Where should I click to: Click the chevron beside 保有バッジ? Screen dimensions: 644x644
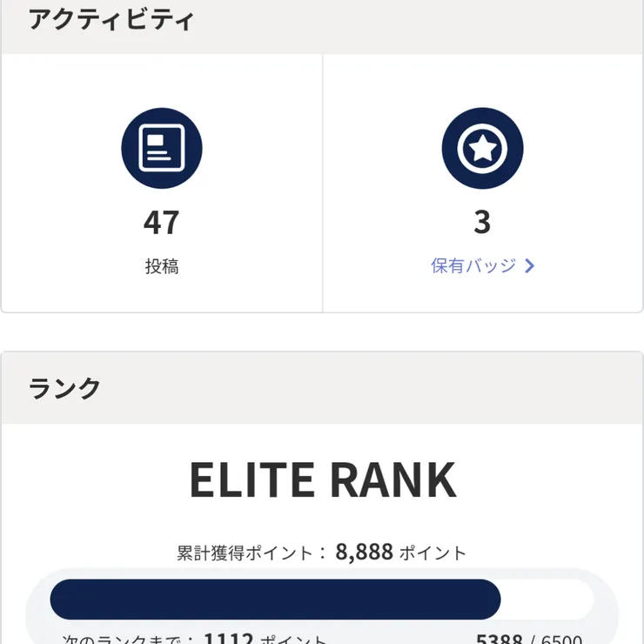coord(530,266)
